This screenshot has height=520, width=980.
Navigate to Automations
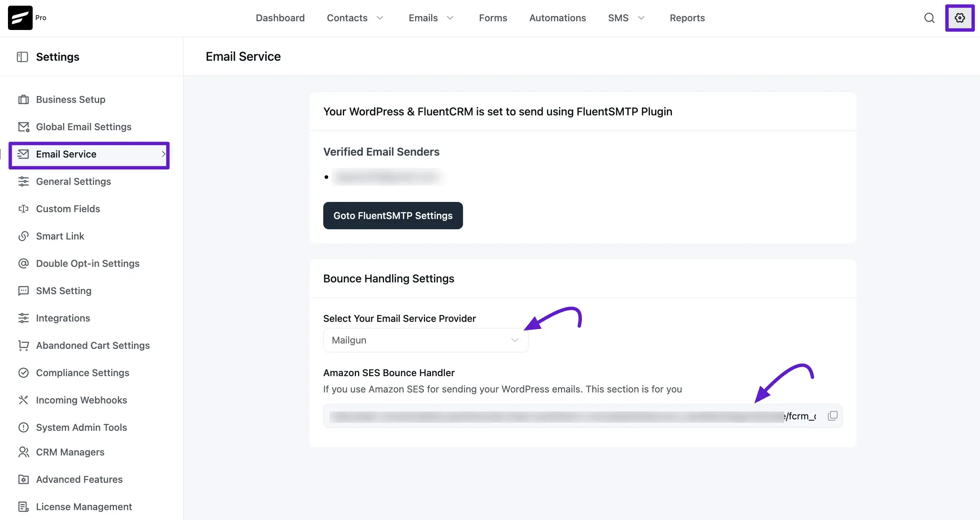pyautogui.click(x=557, y=18)
